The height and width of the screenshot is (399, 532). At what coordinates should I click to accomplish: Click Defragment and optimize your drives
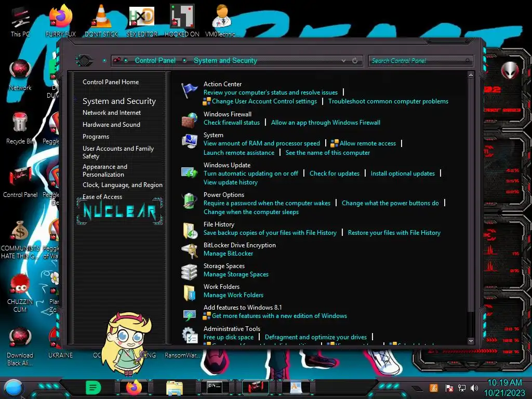tap(315, 337)
